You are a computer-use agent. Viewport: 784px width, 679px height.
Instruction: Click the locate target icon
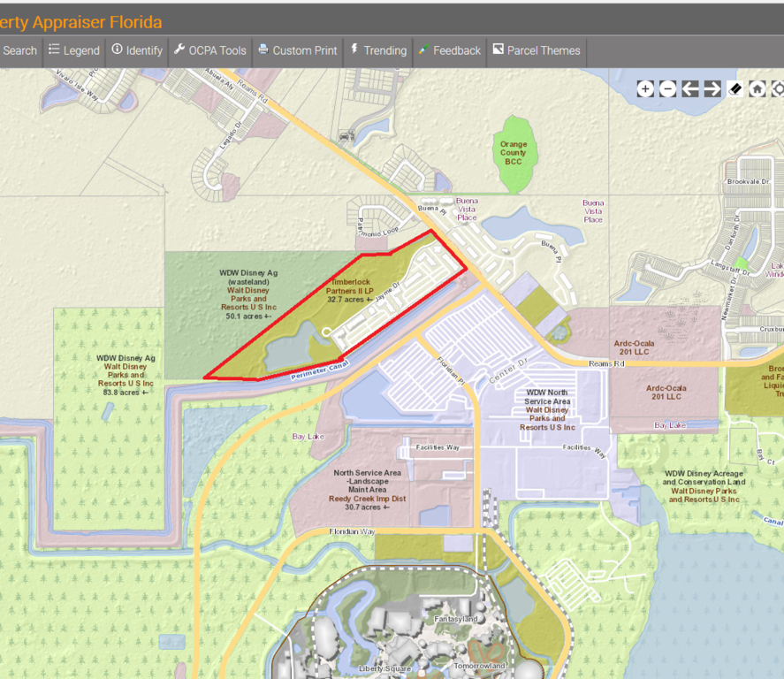(x=778, y=88)
